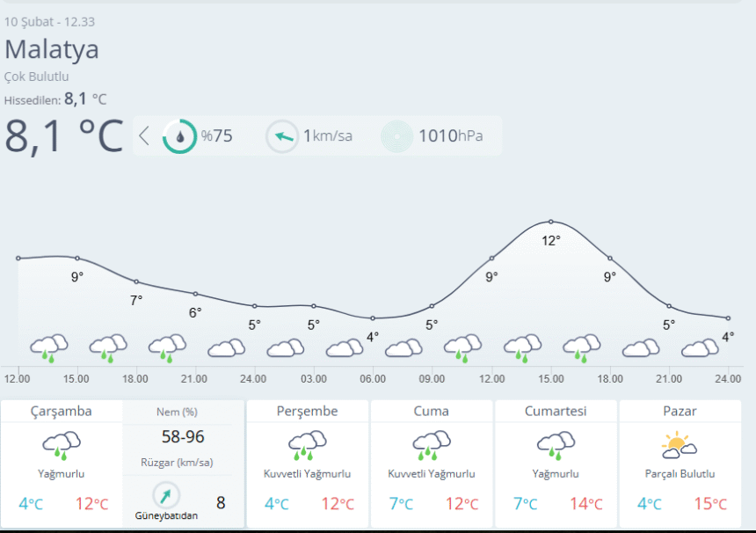Select the Çarşamba day tab
The image size is (756, 533).
pyautogui.click(x=62, y=412)
